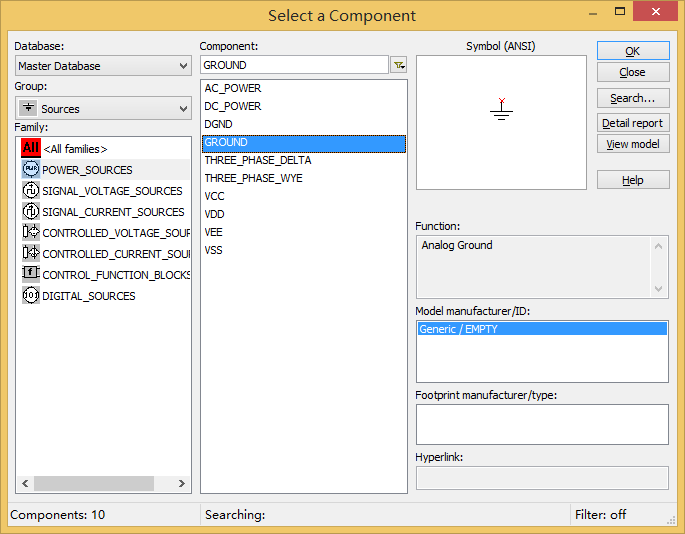Choose the SIGNAL_CURRENT_SOURCES family icon
The width and height of the screenshot is (685, 534).
tap(30, 212)
